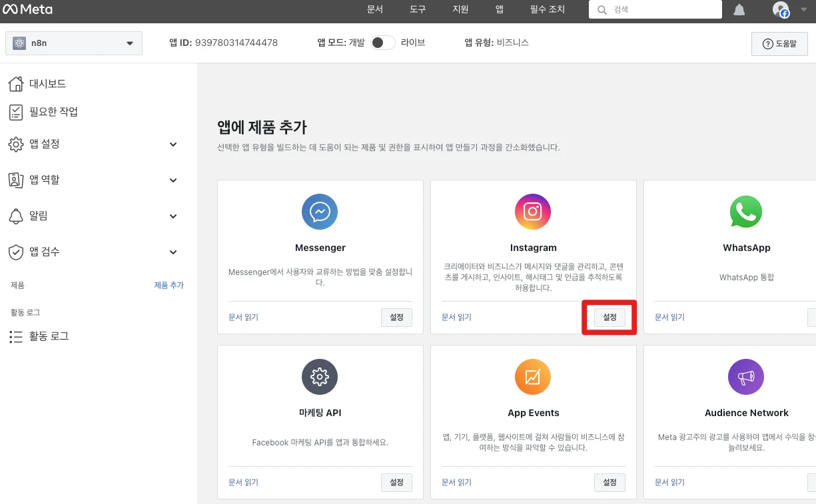
Task: Click the alerts bell sidebar icon
Action: [16, 216]
